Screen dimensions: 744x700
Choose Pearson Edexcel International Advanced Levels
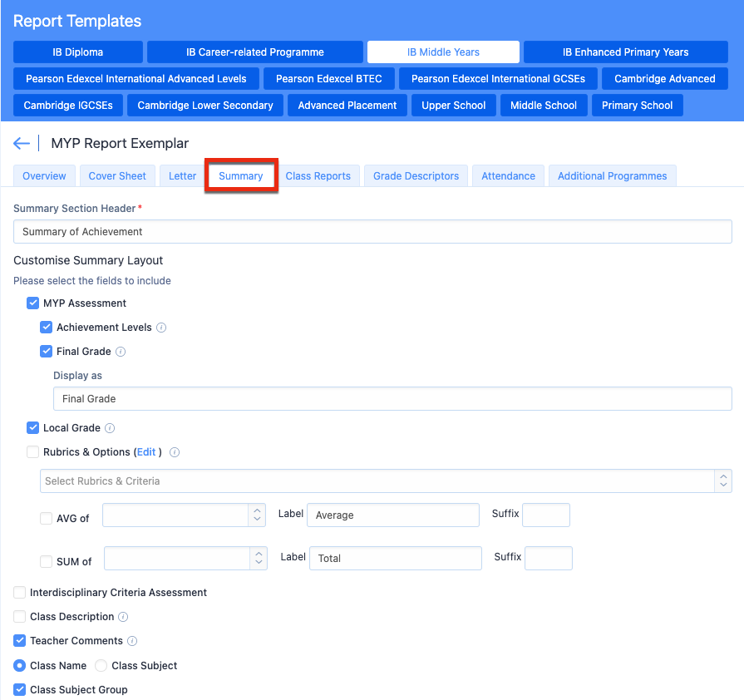pos(136,79)
